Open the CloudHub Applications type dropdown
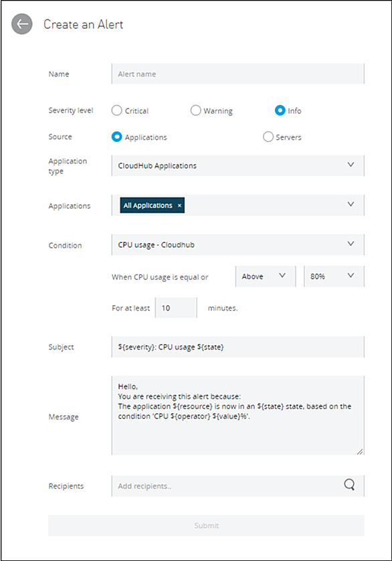392x561 pixels. (238, 165)
